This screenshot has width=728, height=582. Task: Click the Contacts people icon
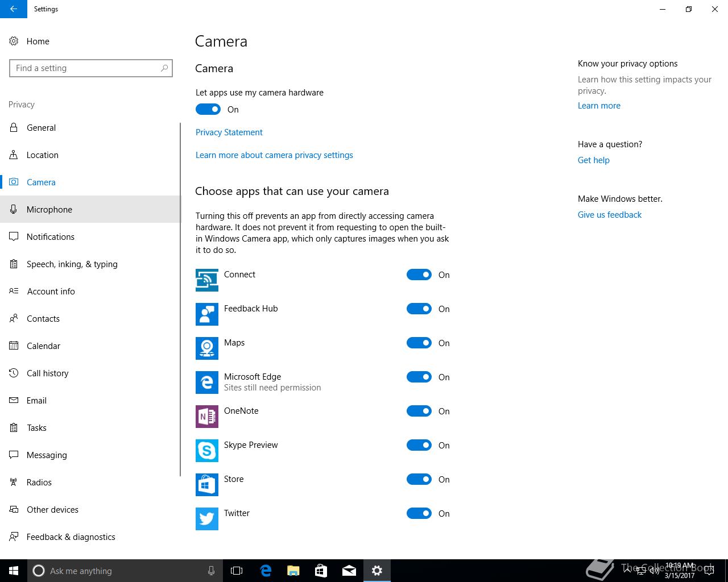[x=14, y=318]
